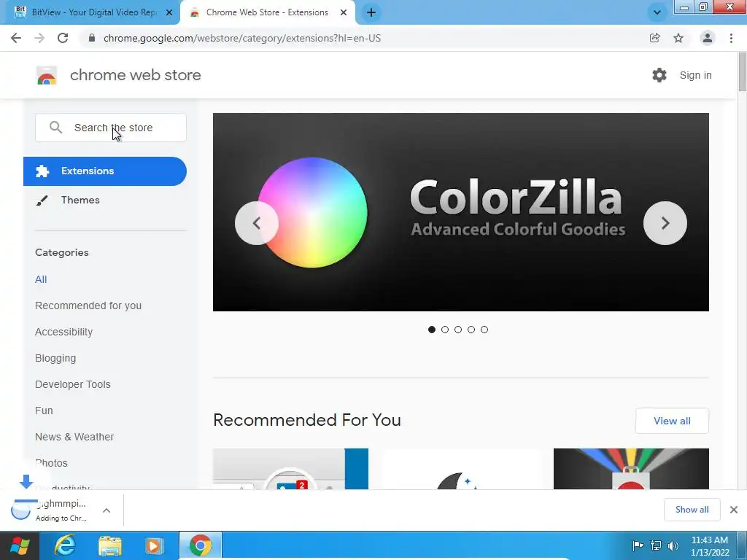The image size is (747, 560).
Task: Open the tab search dropdown arrow
Action: tap(657, 12)
